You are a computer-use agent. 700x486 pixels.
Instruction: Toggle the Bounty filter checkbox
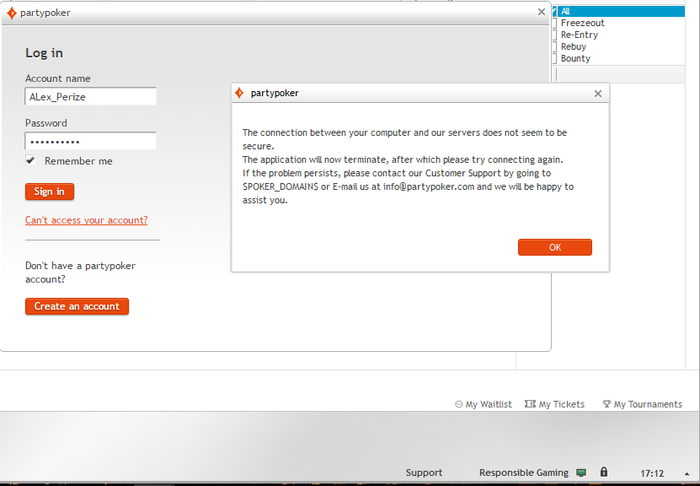click(x=555, y=58)
